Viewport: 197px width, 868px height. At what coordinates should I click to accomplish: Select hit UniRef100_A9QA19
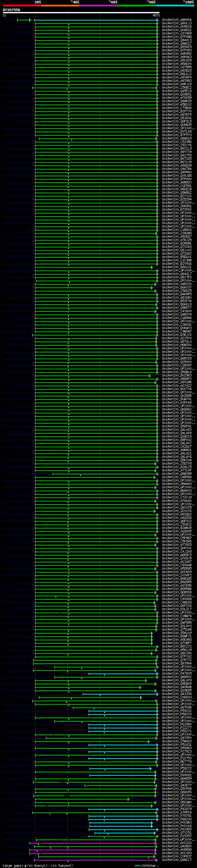point(176,139)
